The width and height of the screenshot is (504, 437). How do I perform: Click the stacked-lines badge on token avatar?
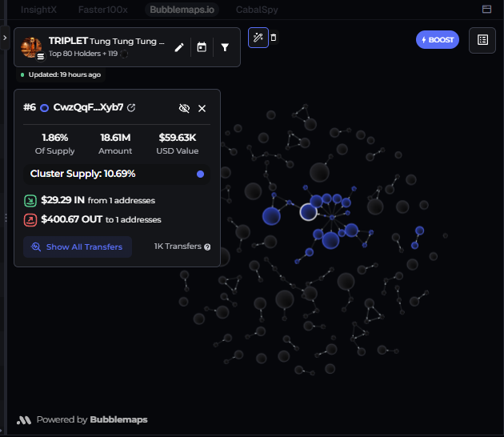(x=41, y=57)
